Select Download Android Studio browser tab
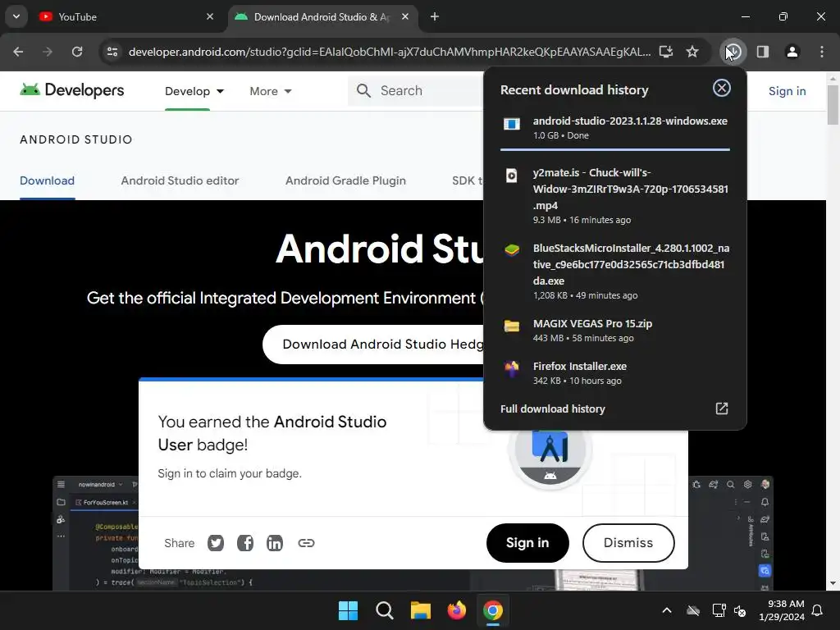 click(322, 16)
